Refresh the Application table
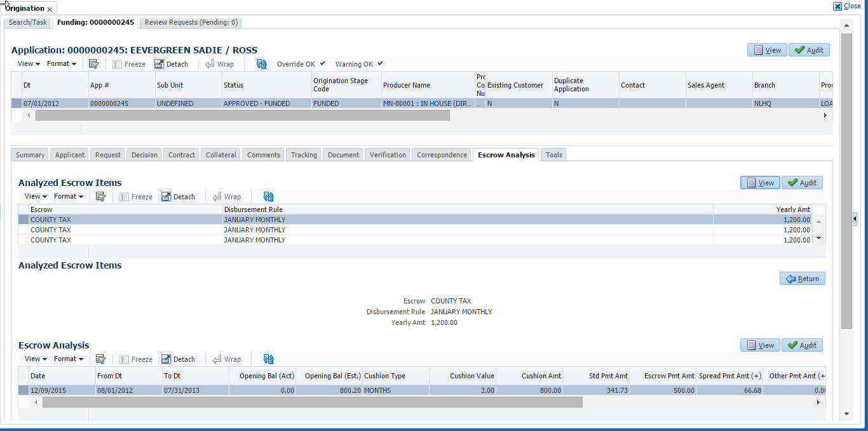The height and width of the screenshot is (431, 868). click(261, 64)
